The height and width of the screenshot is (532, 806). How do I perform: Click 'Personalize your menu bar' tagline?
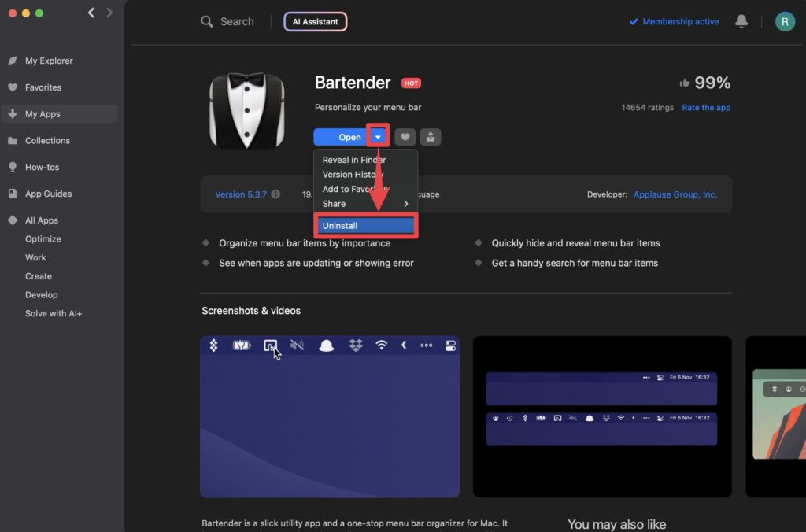tap(368, 108)
